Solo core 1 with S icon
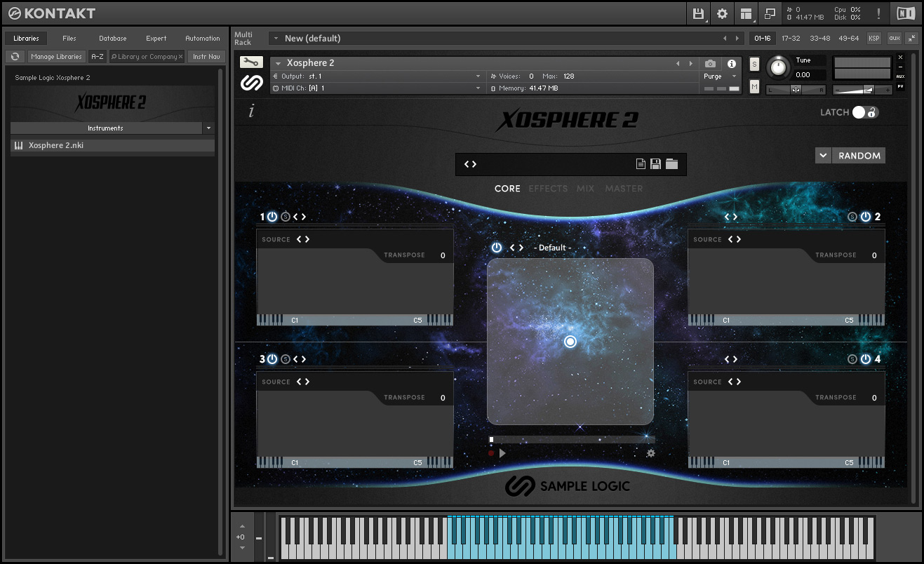Viewport: 924px width, 564px height. pos(286,217)
